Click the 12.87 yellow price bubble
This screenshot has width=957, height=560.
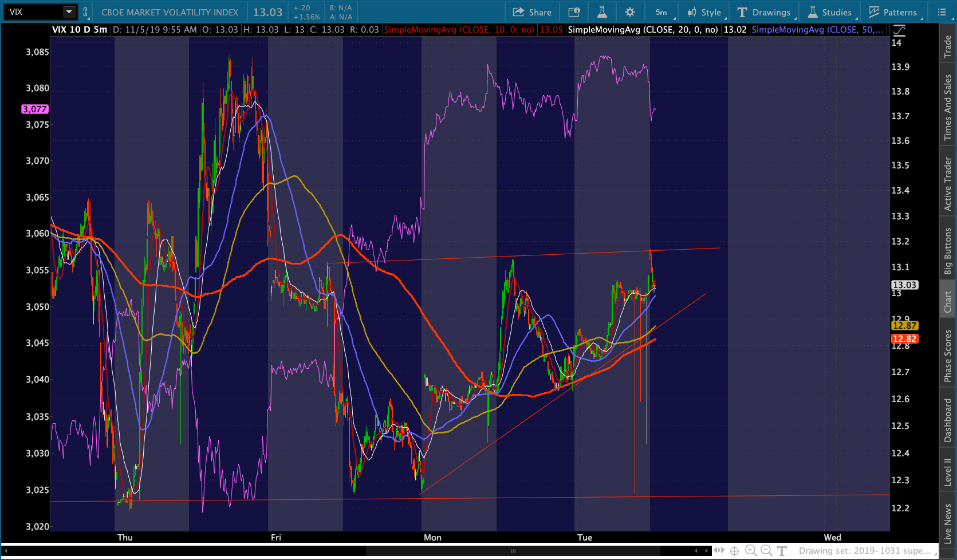pos(905,325)
